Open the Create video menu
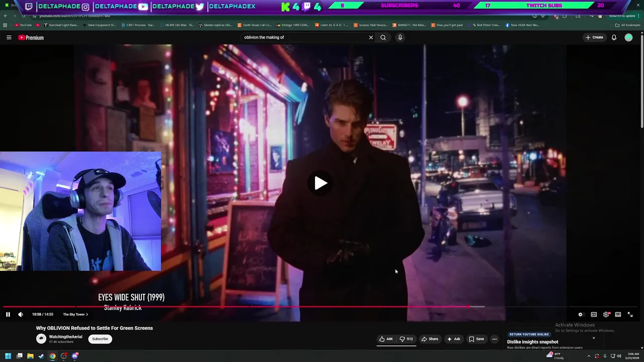The height and width of the screenshot is (362, 644). [x=594, y=37]
